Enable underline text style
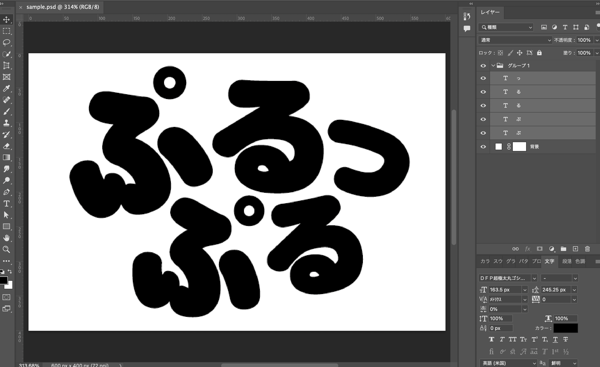 (x=555, y=339)
